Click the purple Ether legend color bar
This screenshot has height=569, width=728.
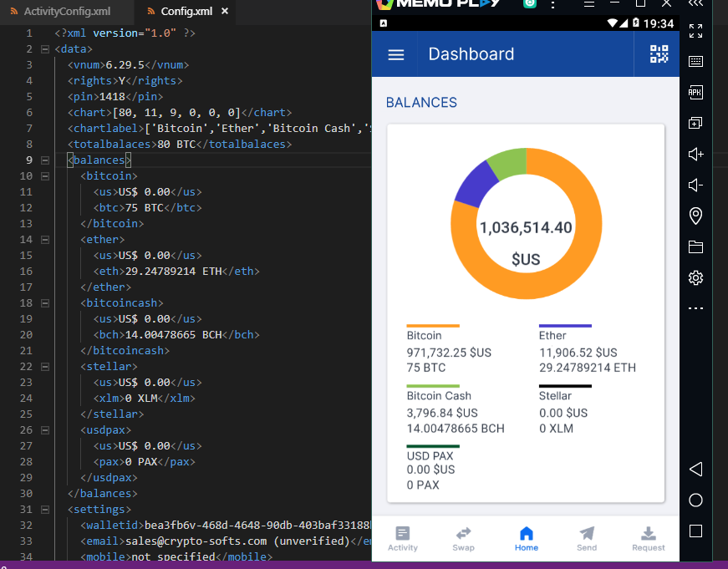tap(565, 326)
